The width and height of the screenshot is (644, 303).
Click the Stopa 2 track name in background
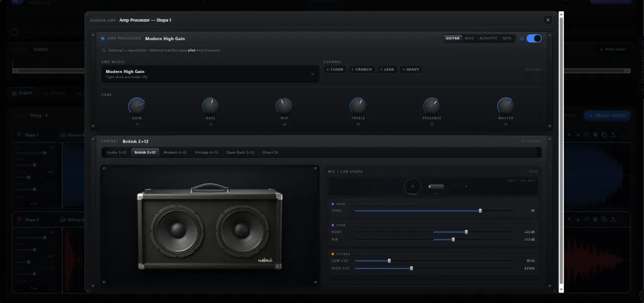click(x=32, y=219)
